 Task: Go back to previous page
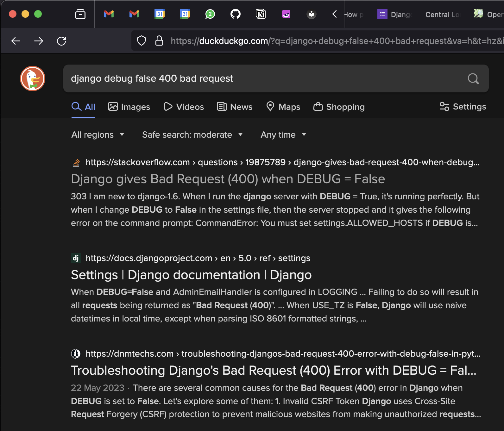(16, 41)
